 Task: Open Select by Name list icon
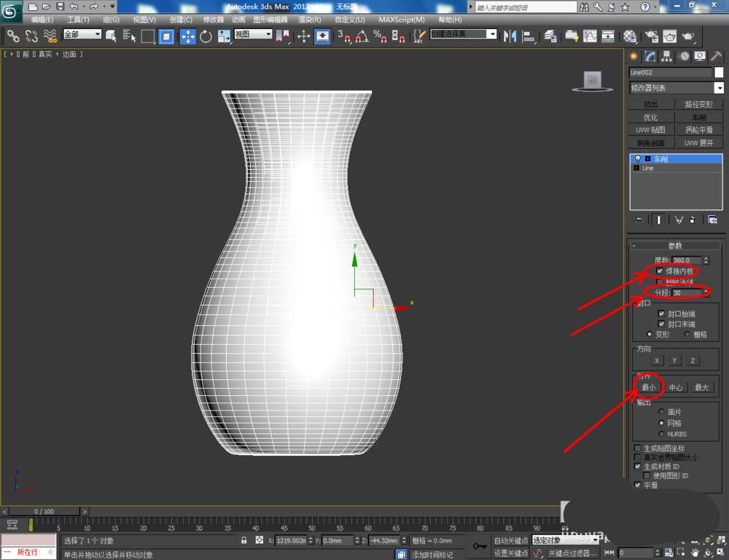(129, 36)
